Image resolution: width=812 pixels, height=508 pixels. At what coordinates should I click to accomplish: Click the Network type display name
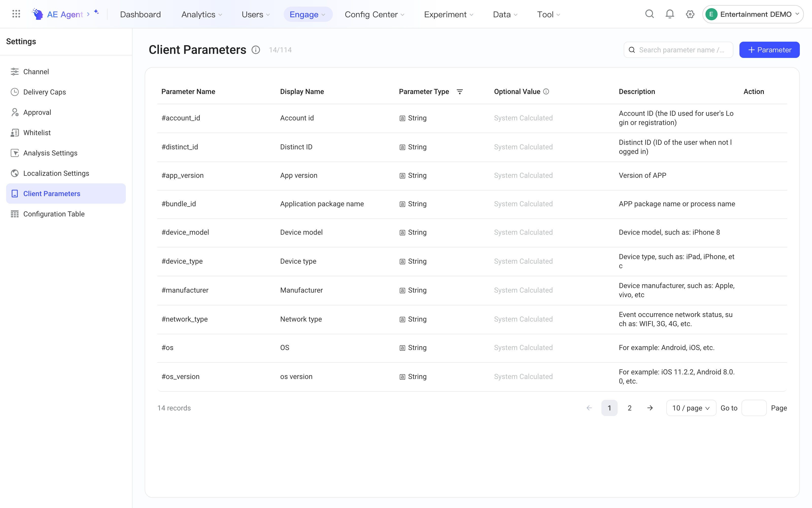tap(301, 319)
